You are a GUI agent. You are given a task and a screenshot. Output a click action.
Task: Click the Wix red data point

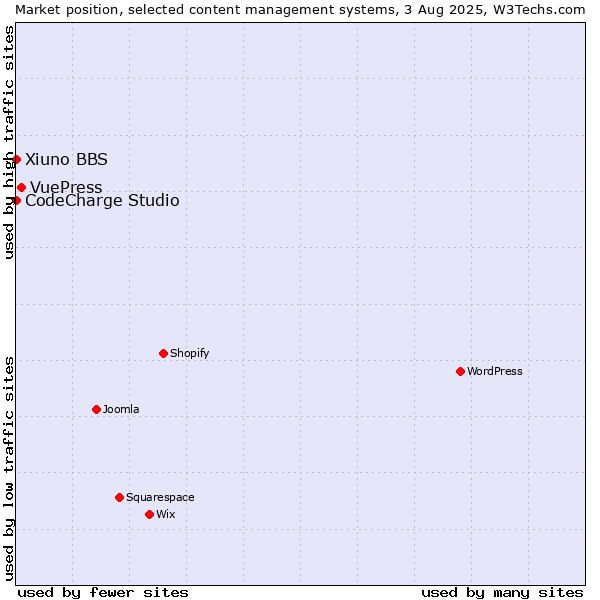coord(150,515)
